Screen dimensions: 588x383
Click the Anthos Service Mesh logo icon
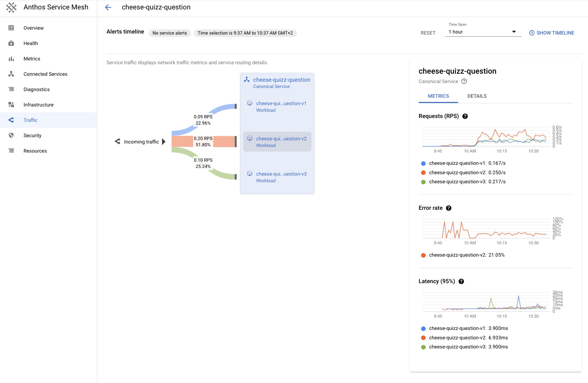[x=11, y=7]
